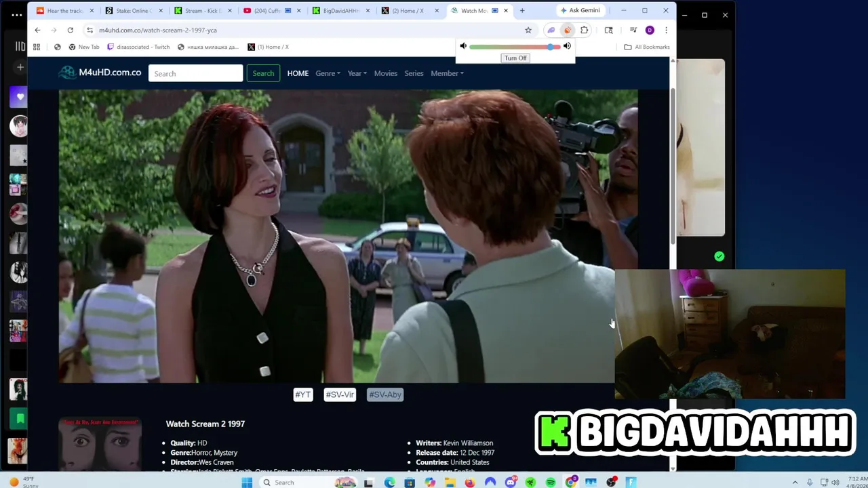Screen dimensions: 868x488
Task: Expand the Member dropdown menu
Action: (x=447, y=73)
